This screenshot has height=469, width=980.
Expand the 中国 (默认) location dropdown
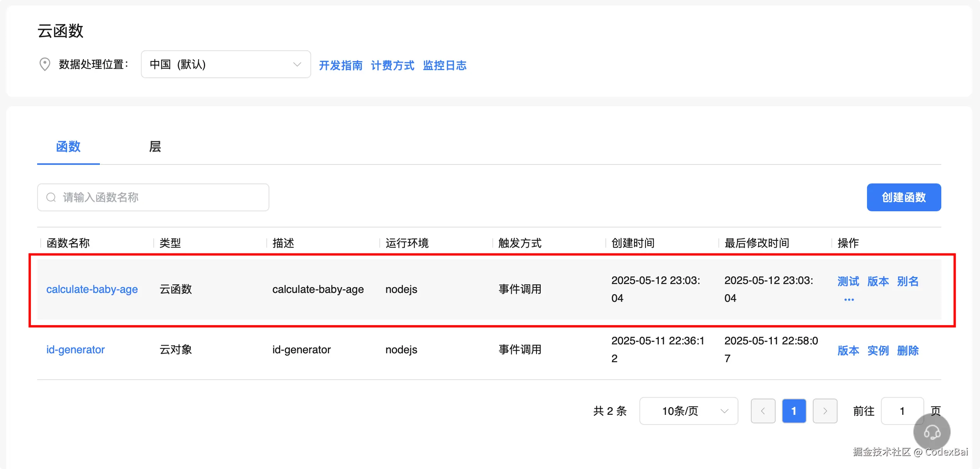[x=226, y=64]
